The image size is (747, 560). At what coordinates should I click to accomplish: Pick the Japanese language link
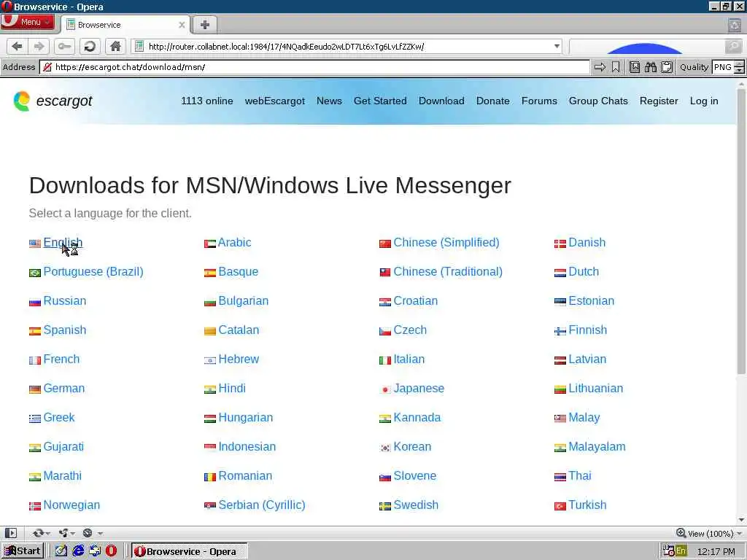pos(419,388)
